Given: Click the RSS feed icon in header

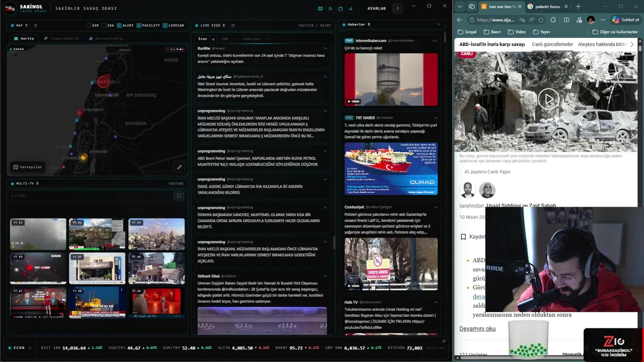Looking at the screenshot, I should coord(331,9).
